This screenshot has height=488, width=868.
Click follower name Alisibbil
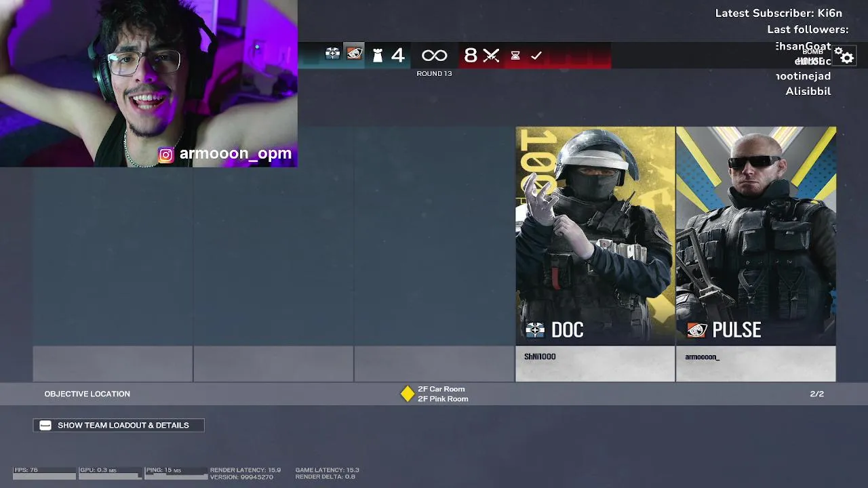click(808, 91)
